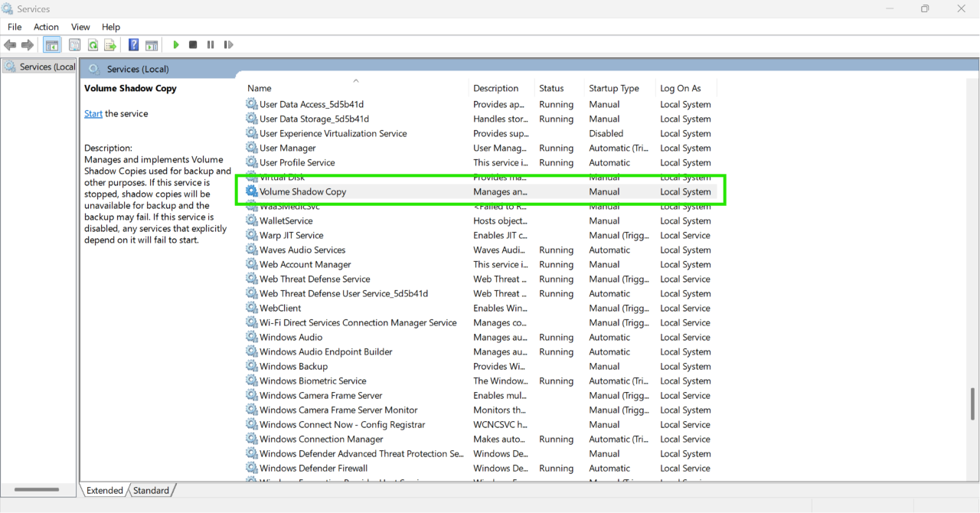This screenshot has width=980, height=513.
Task: Click the Back arrow in toolbar
Action: coord(10,45)
